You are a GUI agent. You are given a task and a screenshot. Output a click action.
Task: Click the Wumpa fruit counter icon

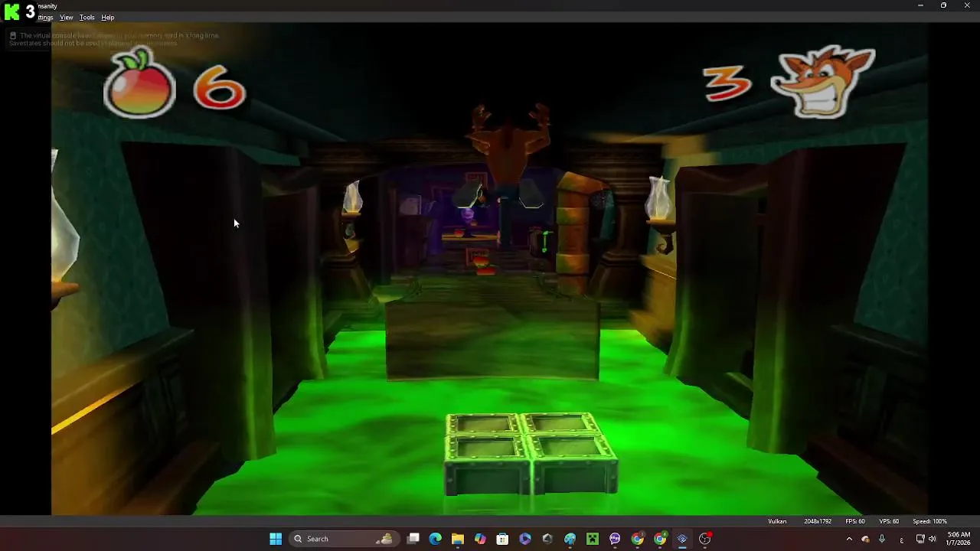(x=139, y=83)
